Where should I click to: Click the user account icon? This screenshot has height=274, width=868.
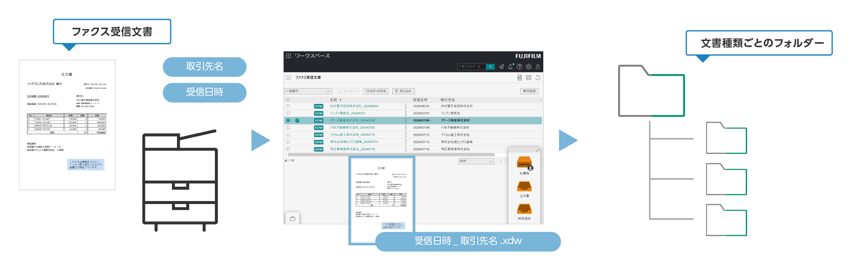tap(538, 67)
